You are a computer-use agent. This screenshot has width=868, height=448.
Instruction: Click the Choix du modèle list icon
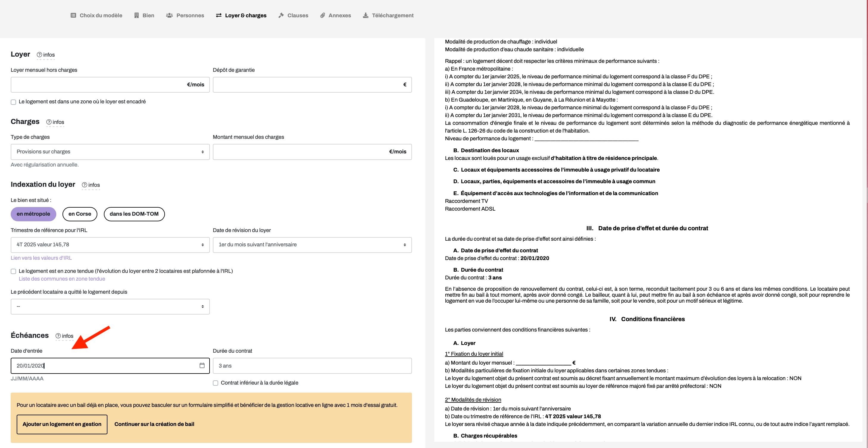73,15
